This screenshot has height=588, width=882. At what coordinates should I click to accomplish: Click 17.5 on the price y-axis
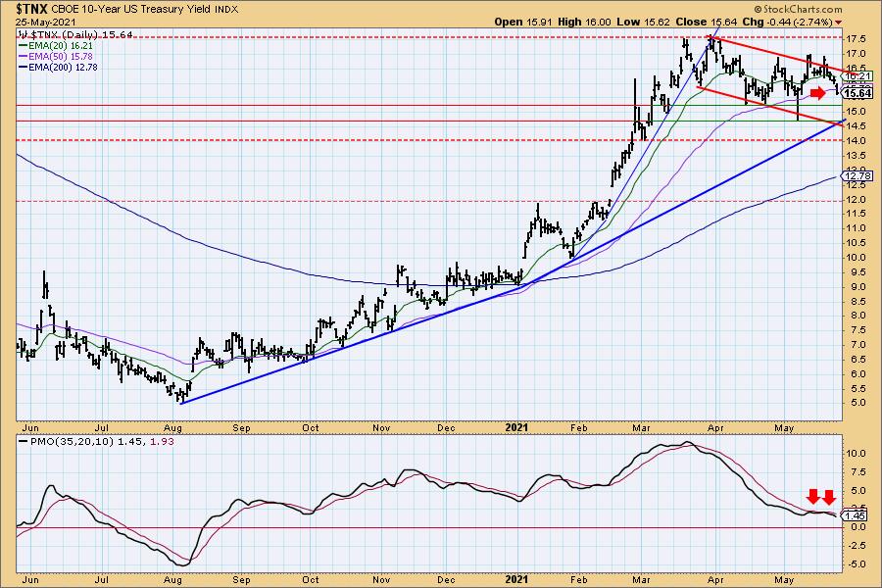pos(855,39)
